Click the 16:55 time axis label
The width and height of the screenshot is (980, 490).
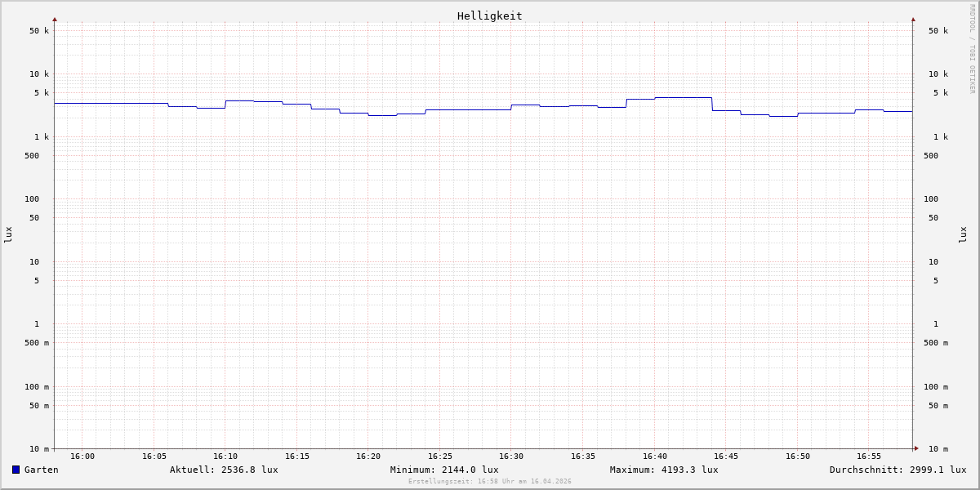[x=869, y=457]
